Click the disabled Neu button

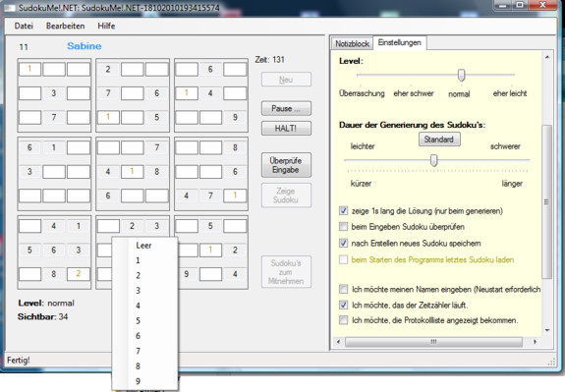point(286,80)
